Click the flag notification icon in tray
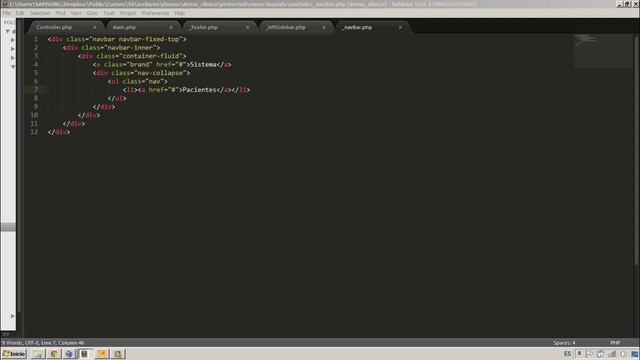This screenshot has width=640, height=360. (590, 354)
